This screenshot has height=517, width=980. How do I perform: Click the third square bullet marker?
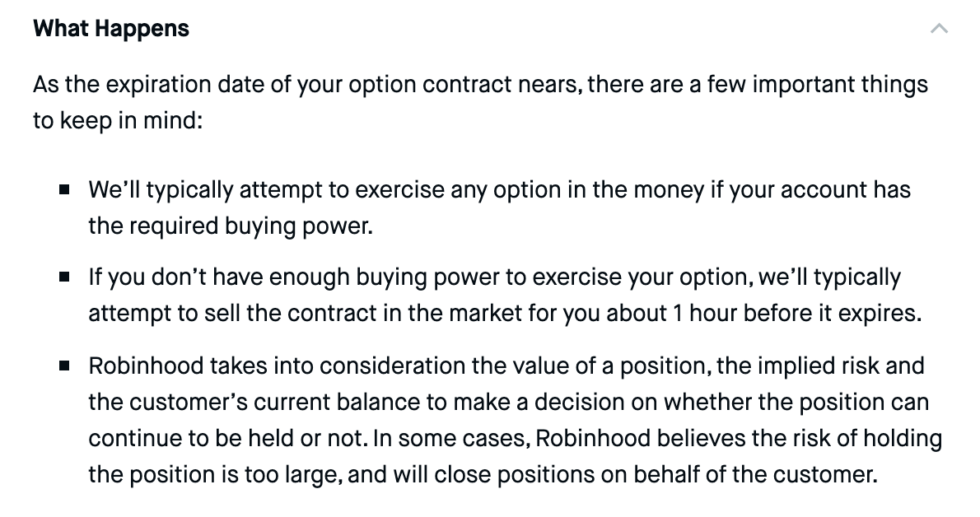tap(64, 365)
